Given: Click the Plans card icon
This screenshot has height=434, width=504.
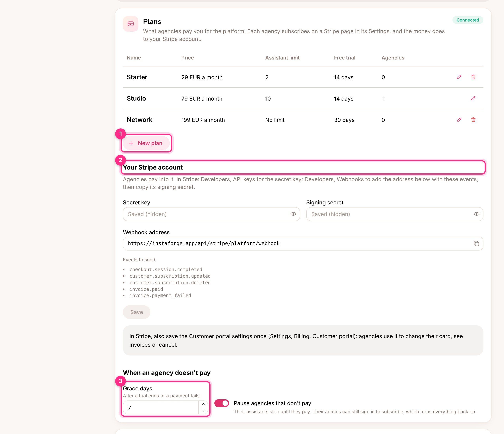Looking at the screenshot, I should click(x=131, y=24).
